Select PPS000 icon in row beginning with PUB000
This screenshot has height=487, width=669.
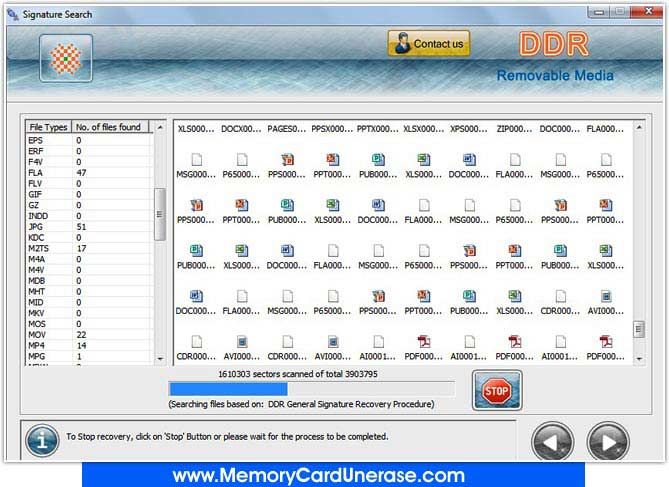point(469,251)
